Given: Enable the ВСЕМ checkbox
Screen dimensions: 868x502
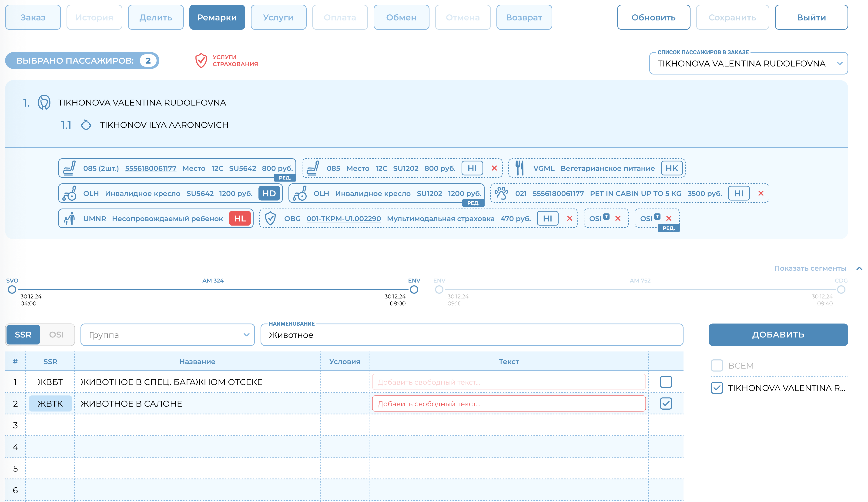Looking at the screenshot, I should click(x=717, y=366).
